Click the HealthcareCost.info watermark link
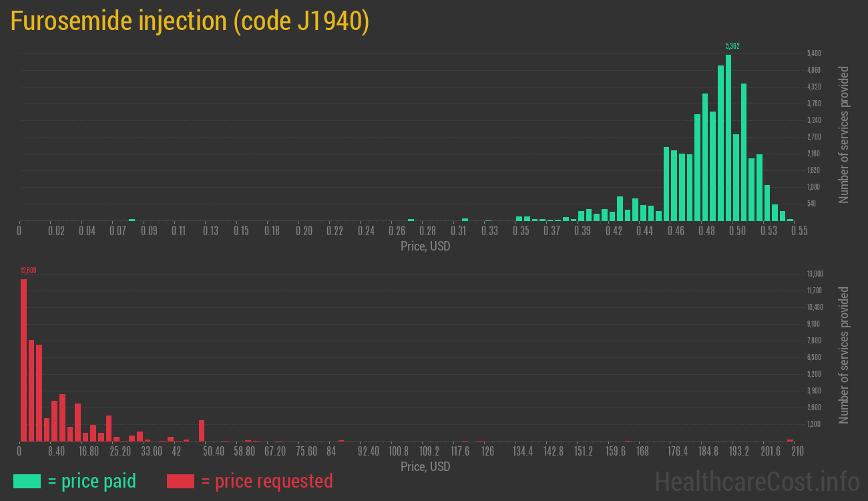The height and width of the screenshot is (501, 868). [x=756, y=481]
